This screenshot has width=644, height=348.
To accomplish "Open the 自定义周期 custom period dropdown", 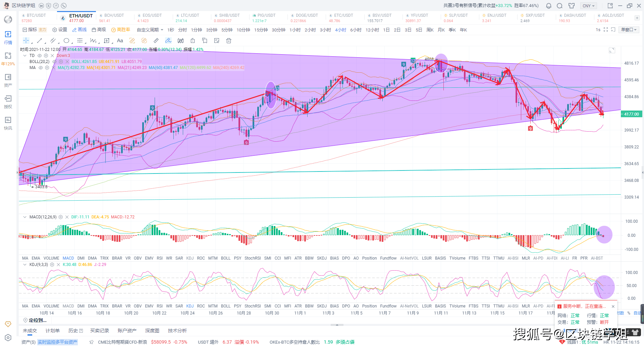I will coord(150,30).
